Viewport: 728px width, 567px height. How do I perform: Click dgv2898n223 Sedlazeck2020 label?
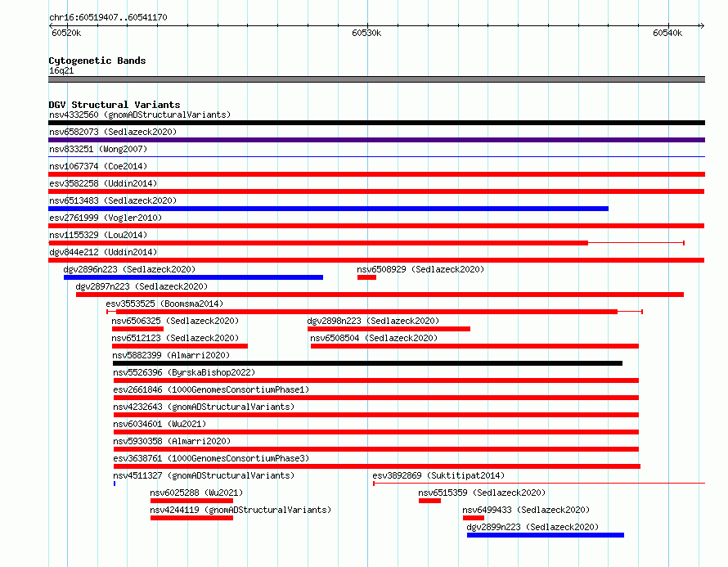click(x=373, y=321)
